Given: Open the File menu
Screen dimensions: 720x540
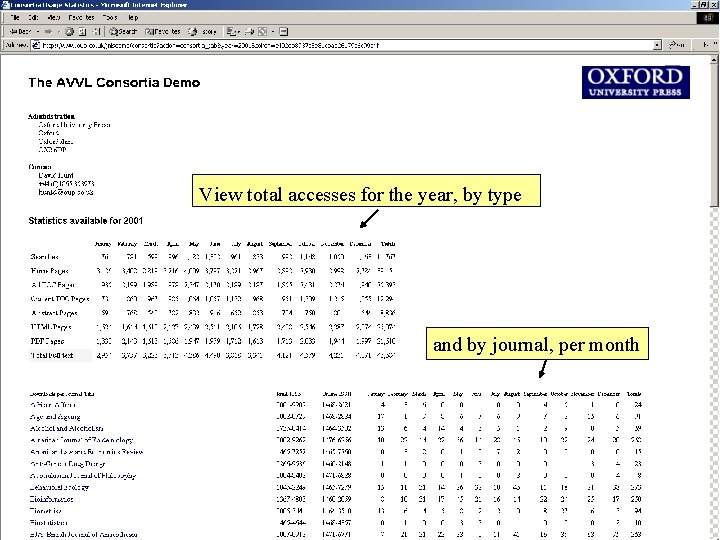Looking at the screenshot, I should click(15, 17).
